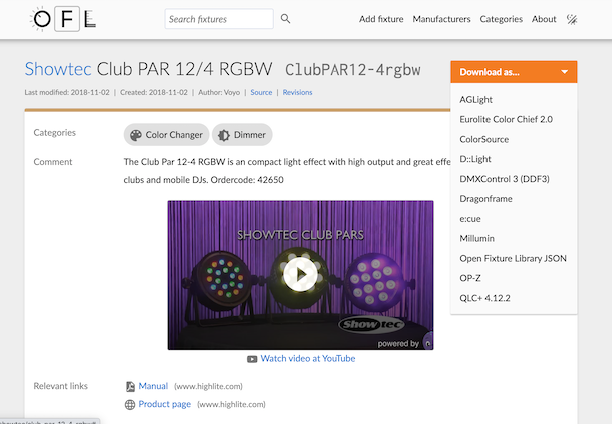Click the globe icon beside Product page
612x424 pixels.
click(130, 404)
